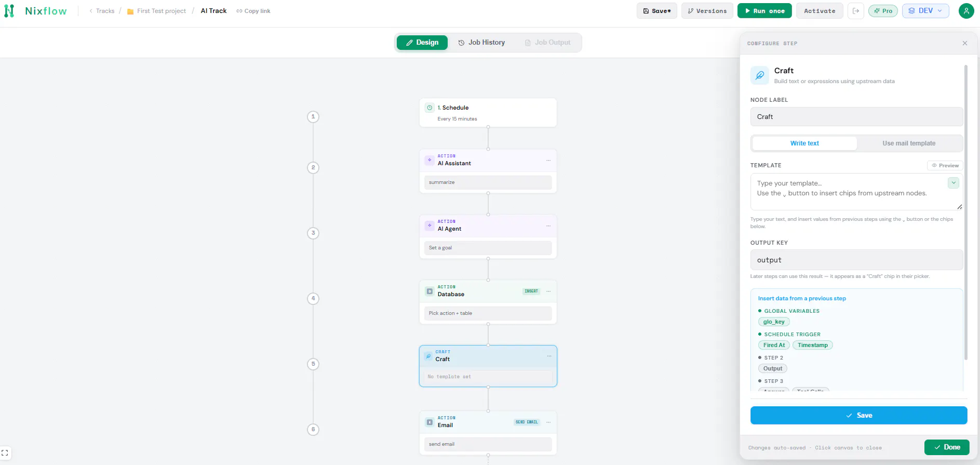Click the send email field
The image size is (980, 465).
point(488,444)
